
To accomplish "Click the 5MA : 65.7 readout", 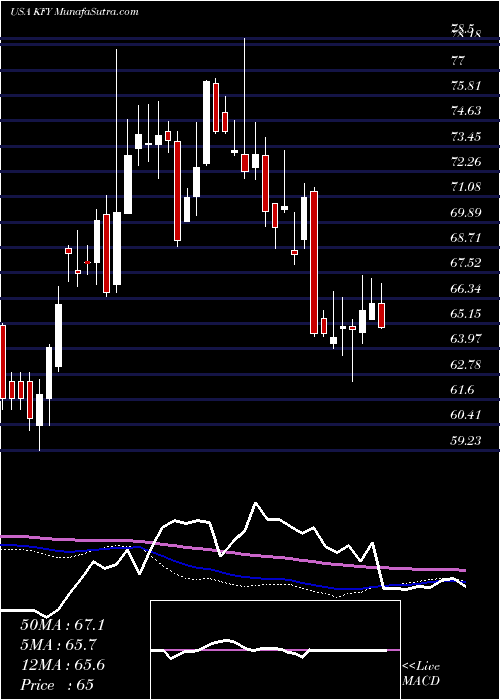I will (x=58, y=645).
